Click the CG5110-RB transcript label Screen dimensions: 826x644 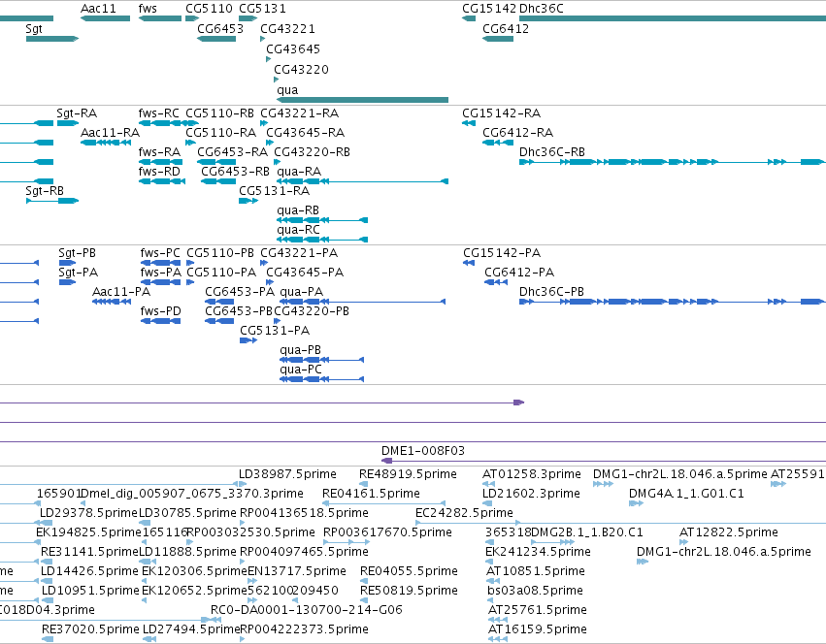click(x=219, y=113)
